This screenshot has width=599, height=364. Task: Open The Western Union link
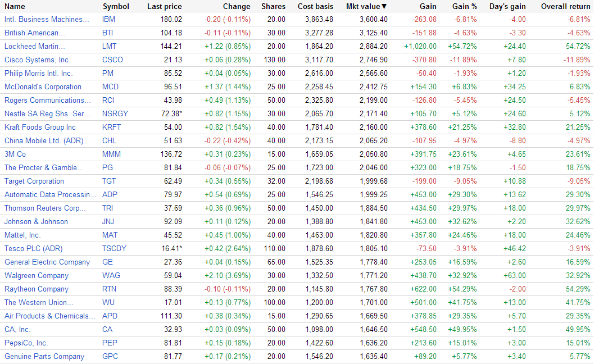pyautogui.click(x=39, y=303)
